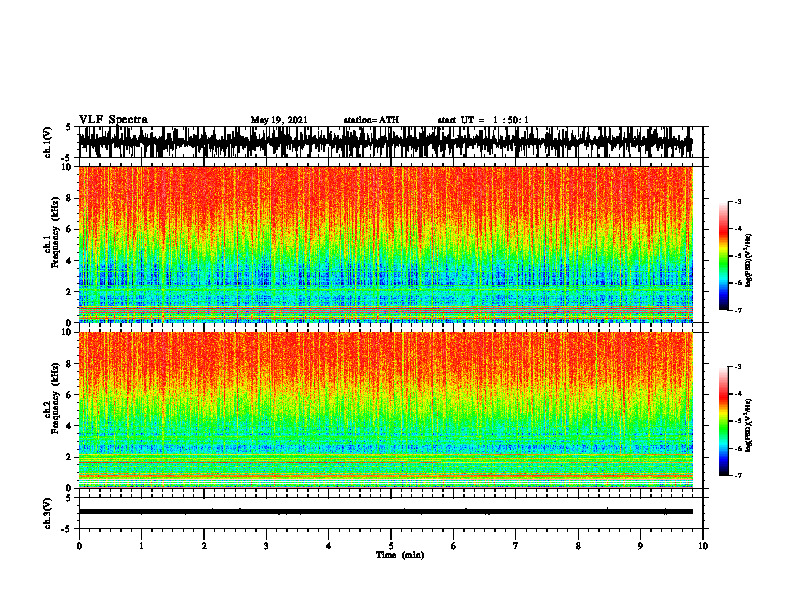The height and width of the screenshot is (612, 792).
Task: Click the ch.1 frequency axis tick "2"
Action: point(70,292)
